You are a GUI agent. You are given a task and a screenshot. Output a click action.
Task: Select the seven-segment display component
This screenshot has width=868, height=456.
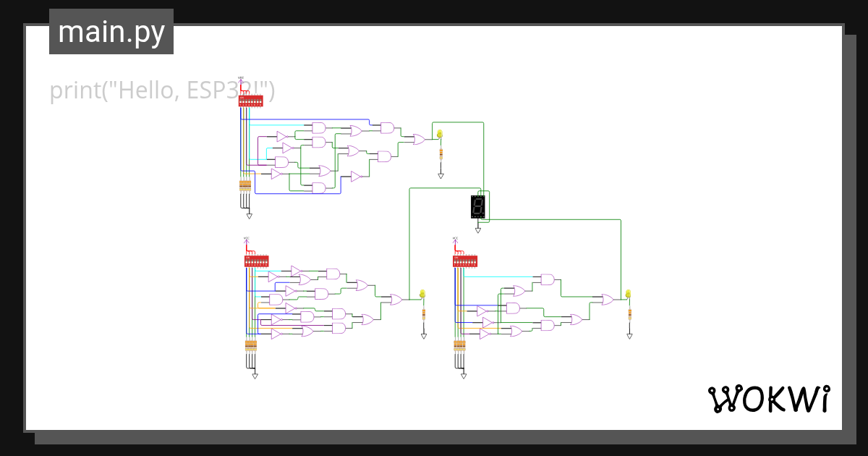[x=477, y=207]
